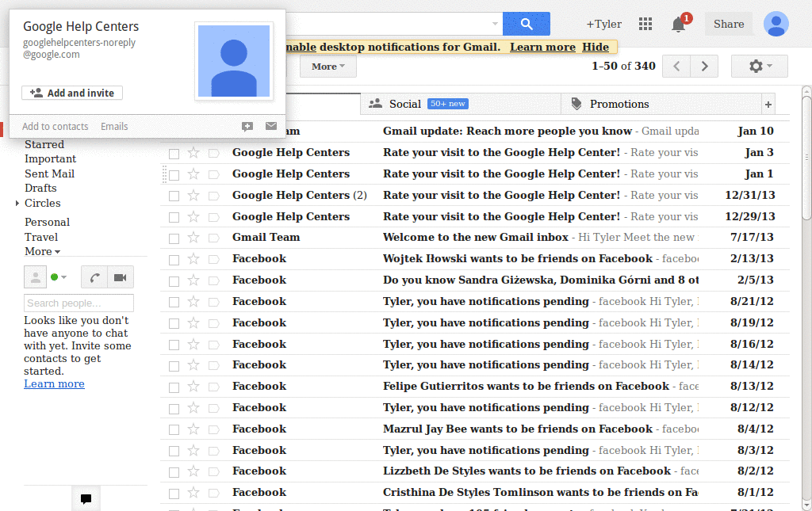Select the 8/14/12 Facebook email checkbox
Viewport: 812px width, 511px height.
174,366
